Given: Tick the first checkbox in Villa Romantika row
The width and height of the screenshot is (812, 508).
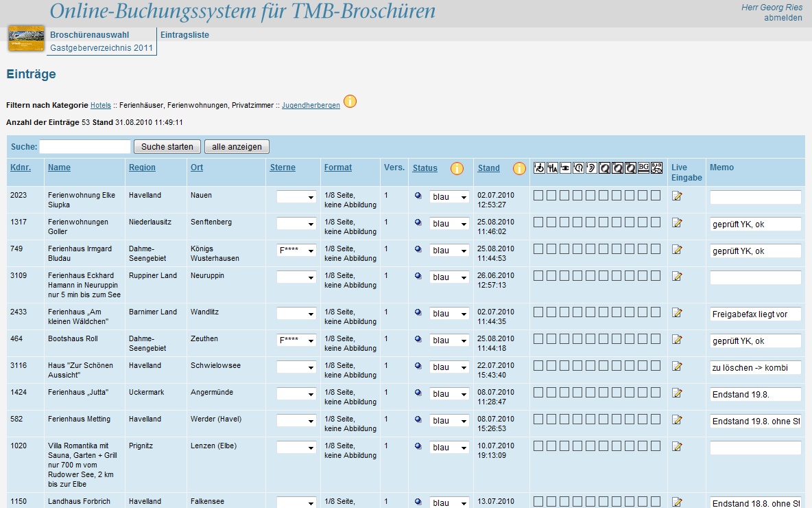Looking at the screenshot, I should tap(538, 446).
